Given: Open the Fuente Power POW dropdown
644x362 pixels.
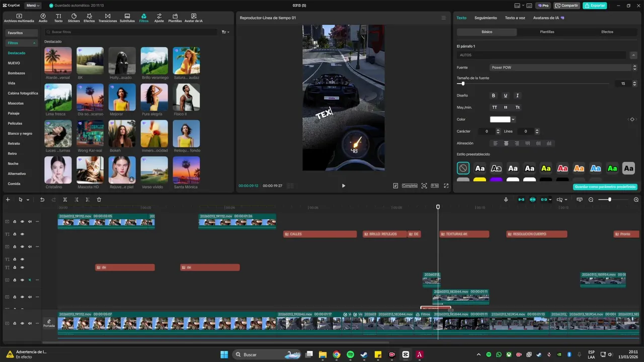Looking at the screenshot, I should (563, 67).
